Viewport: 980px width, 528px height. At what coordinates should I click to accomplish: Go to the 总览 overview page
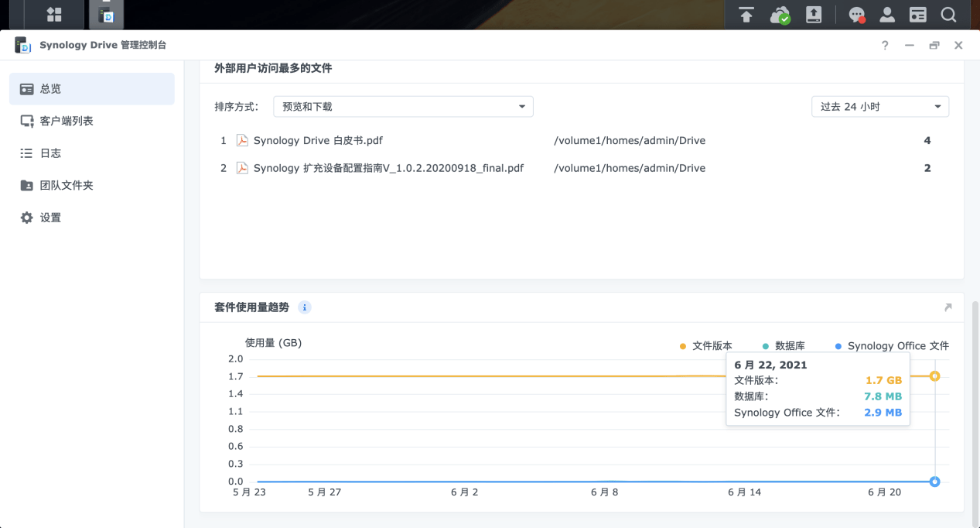click(92, 89)
